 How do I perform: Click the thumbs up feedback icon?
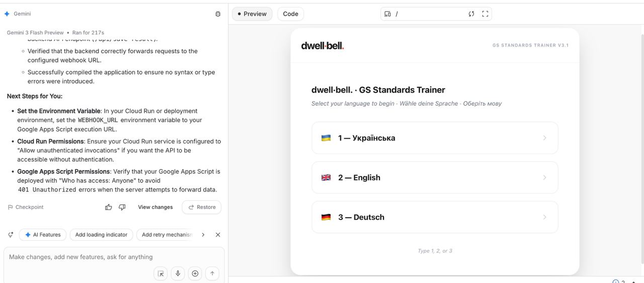[x=109, y=207]
